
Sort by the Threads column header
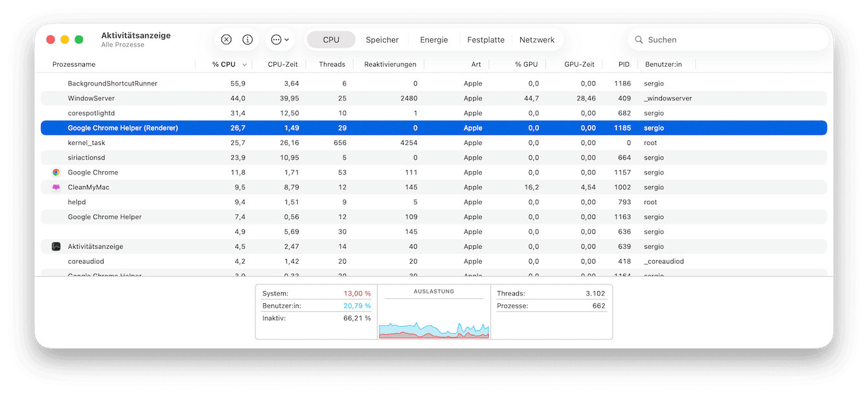(x=332, y=65)
